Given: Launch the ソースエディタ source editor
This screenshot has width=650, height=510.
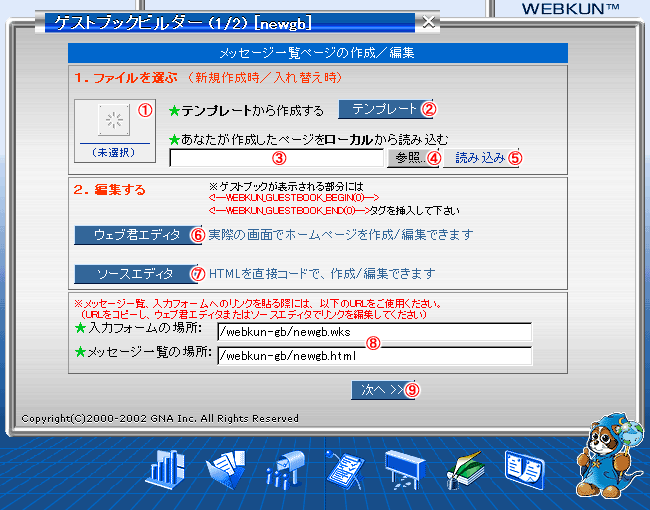Looking at the screenshot, I should [x=130, y=273].
